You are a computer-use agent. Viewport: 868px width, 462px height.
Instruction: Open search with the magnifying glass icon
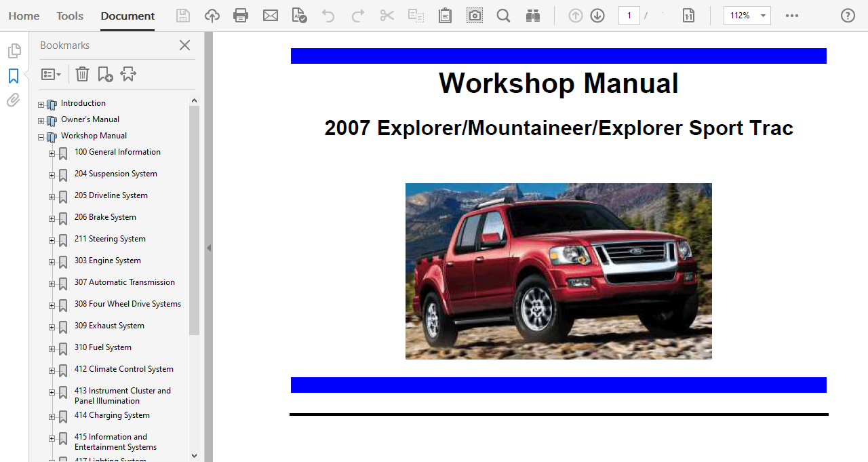point(503,16)
